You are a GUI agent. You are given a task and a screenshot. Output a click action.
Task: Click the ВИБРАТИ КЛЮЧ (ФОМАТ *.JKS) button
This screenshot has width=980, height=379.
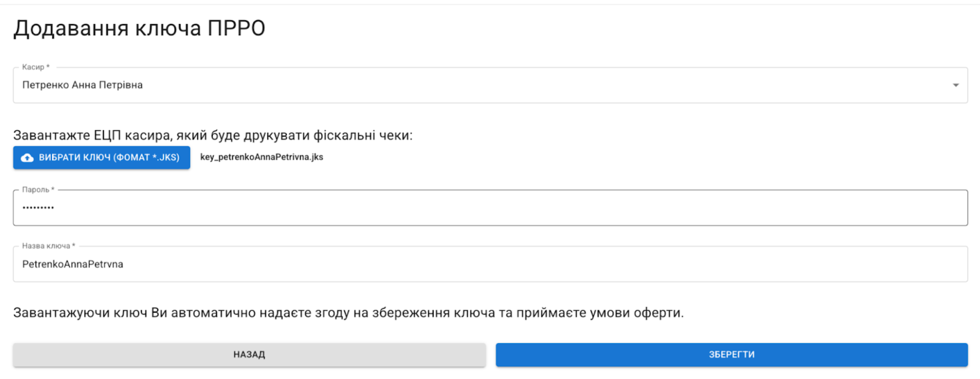[102, 158]
